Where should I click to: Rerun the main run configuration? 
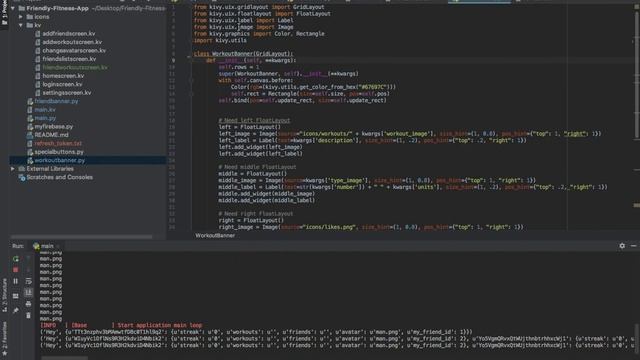click(x=16, y=259)
